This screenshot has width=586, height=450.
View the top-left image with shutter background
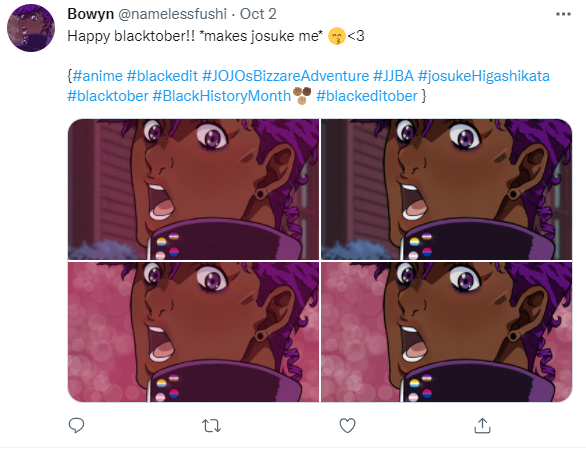click(194, 189)
